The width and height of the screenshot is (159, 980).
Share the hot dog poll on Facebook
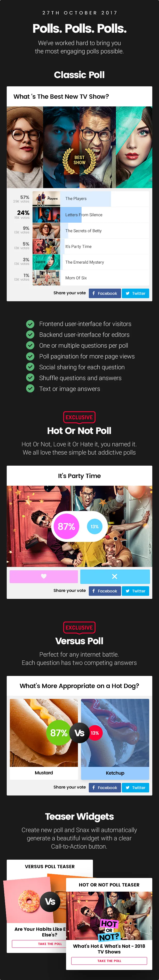[x=105, y=788]
